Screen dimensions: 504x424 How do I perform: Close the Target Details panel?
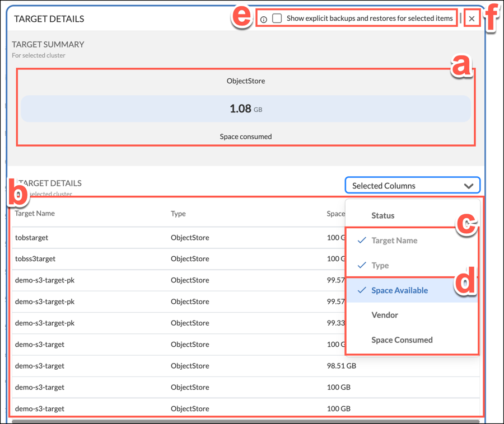pos(472,19)
